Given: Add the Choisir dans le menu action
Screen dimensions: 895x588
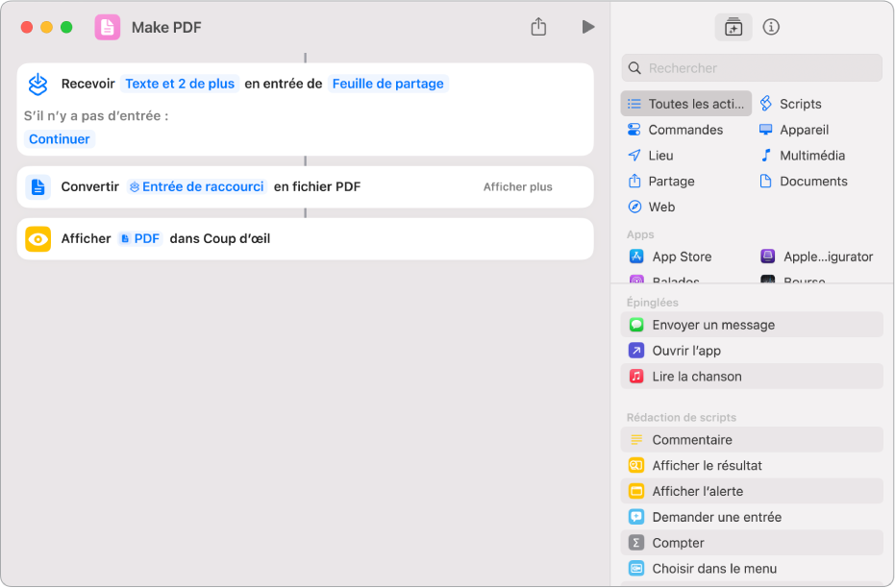Looking at the screenshot, I should coord(752,568).
